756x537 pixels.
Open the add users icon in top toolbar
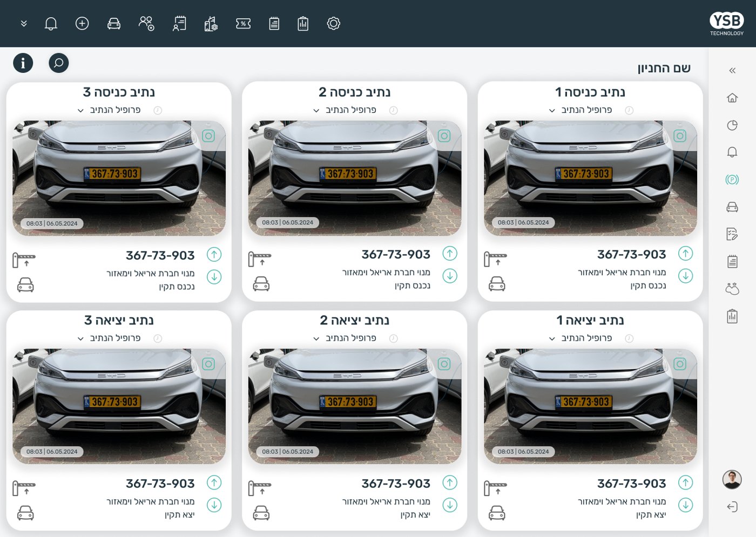point(146,24)
